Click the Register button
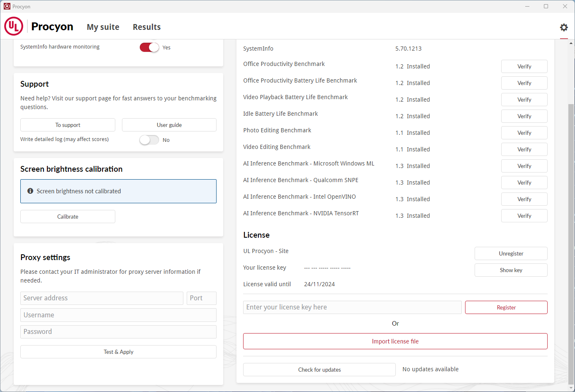The image size is (575, 392). click(506, 307)
